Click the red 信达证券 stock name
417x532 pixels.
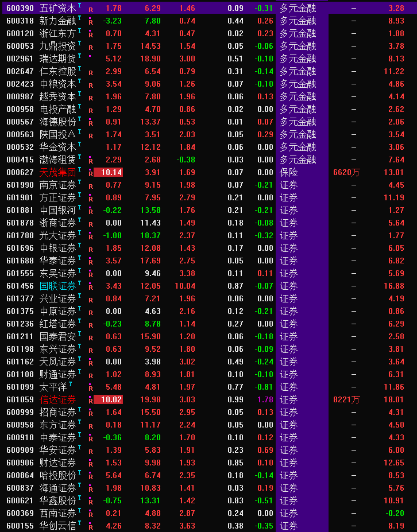pos(57,399)
